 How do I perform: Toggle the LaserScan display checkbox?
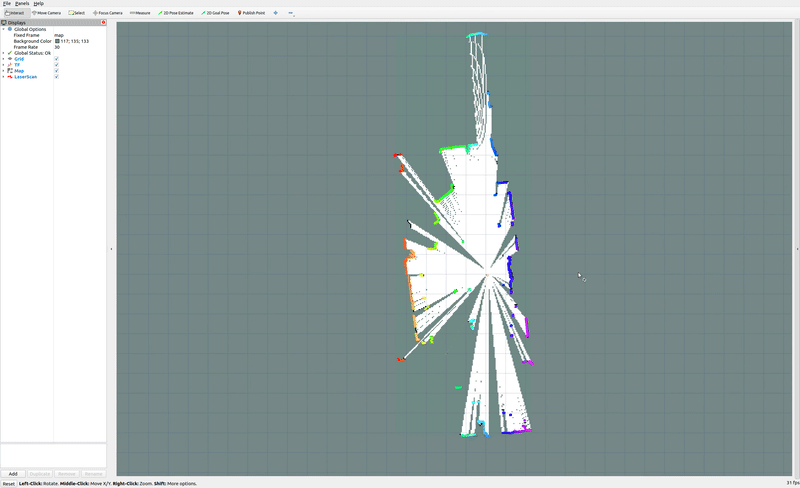pos(57,77)
